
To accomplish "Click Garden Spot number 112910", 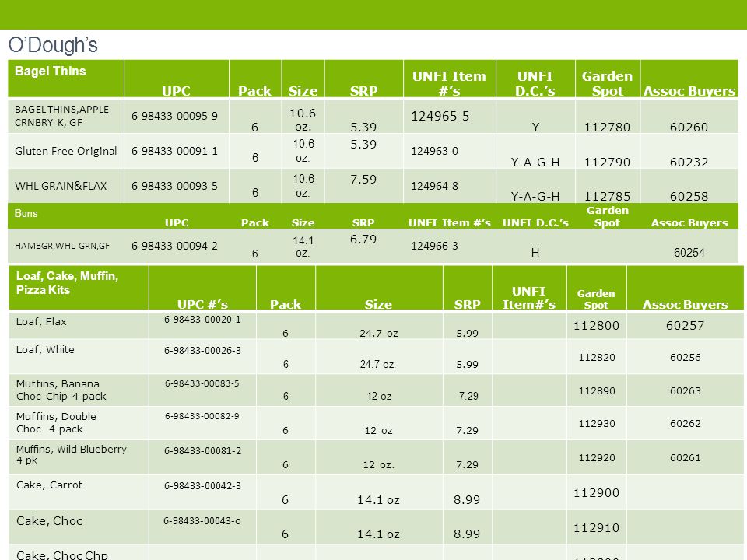I will click(597, 528).
